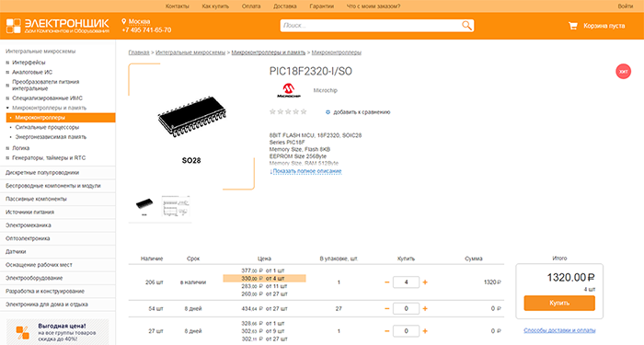The width and height of the screenshot is (644, 345).
Task: Click the Москва location pin
Action: (x=124, y=21)
